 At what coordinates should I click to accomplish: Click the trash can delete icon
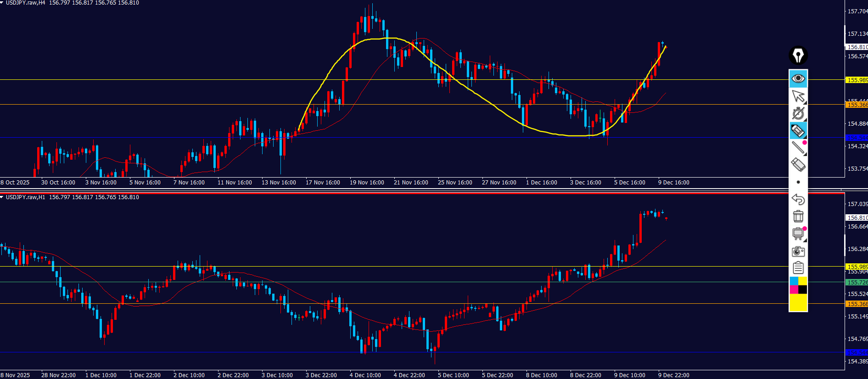798,216
